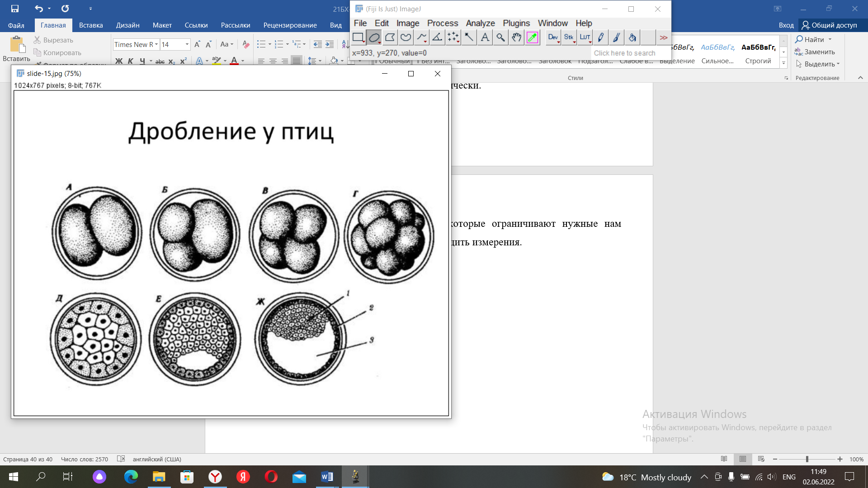The height and width of the screenshot is (488, 868).
Task: Open Word from the Windows taskbar
Action: (x=327, y=477)
